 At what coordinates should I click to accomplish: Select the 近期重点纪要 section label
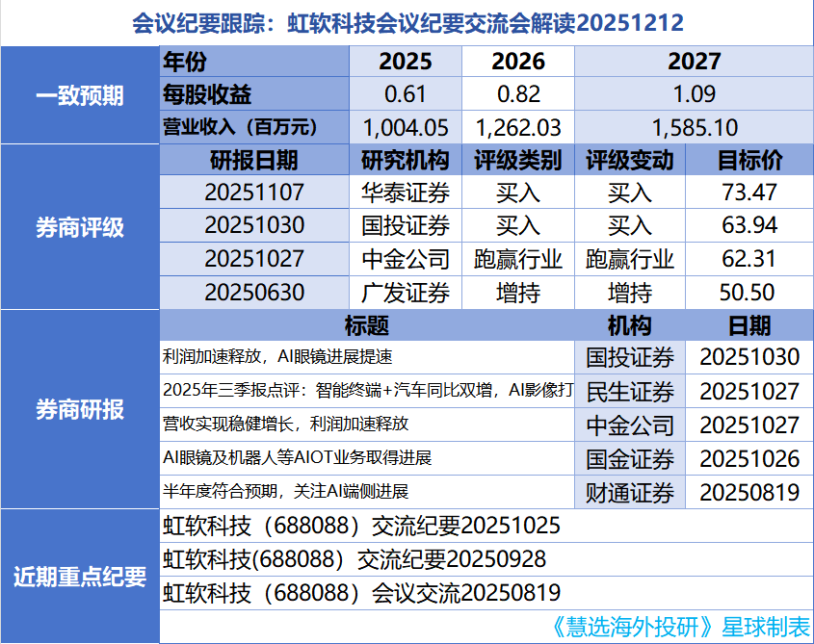click(80, 577)
